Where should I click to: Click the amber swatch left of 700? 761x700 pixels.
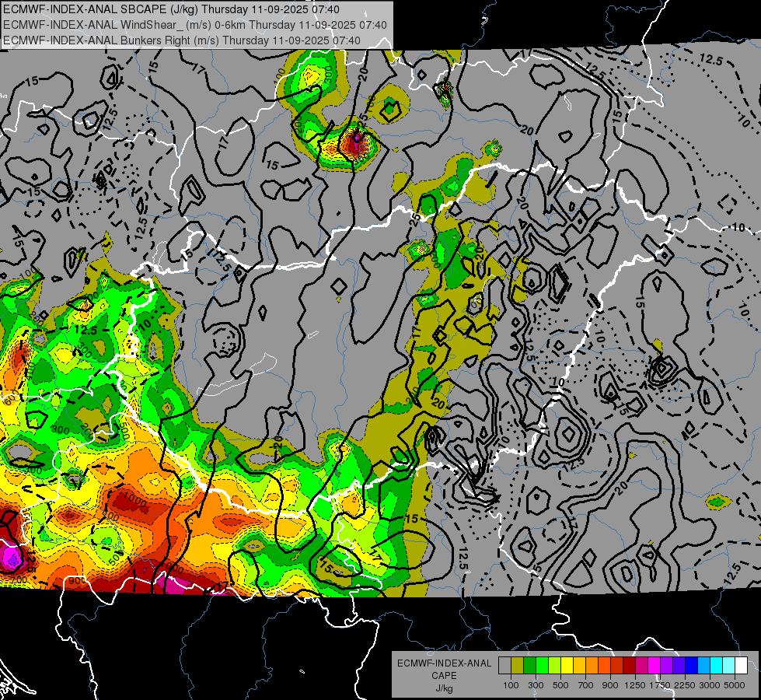579,666
